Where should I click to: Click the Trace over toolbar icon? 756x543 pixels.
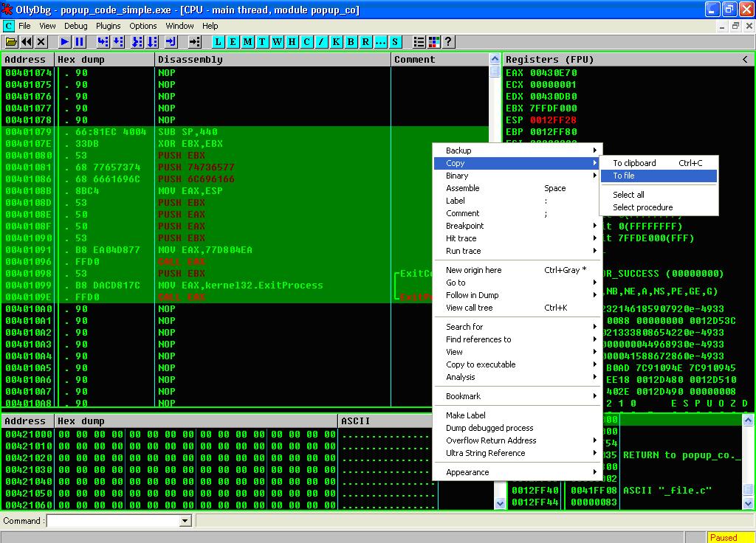152,42
